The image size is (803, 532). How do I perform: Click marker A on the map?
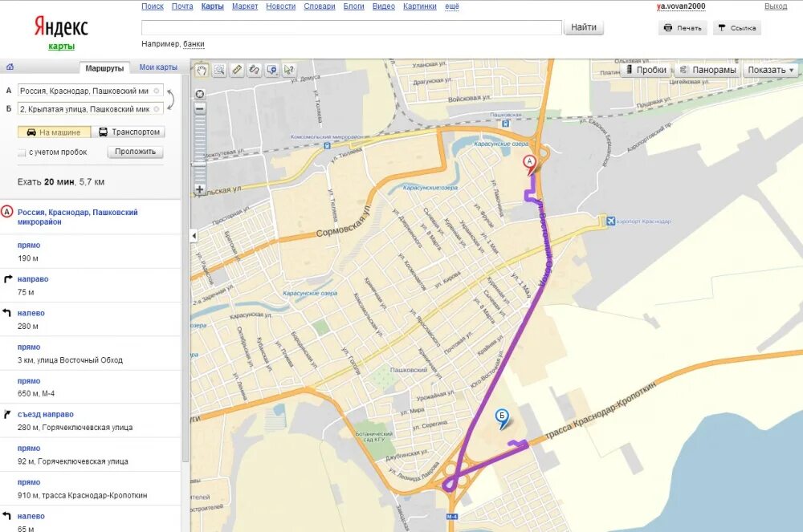(x=529, y=164)
